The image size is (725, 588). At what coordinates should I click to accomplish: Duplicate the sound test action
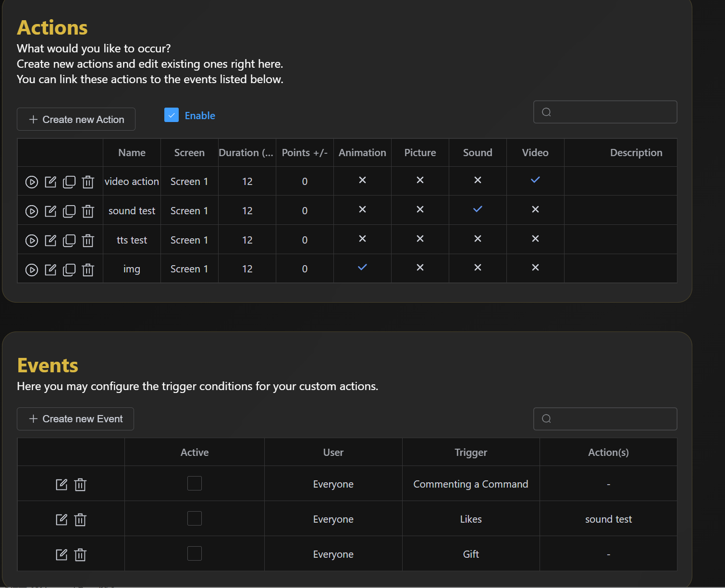[69, 211]
